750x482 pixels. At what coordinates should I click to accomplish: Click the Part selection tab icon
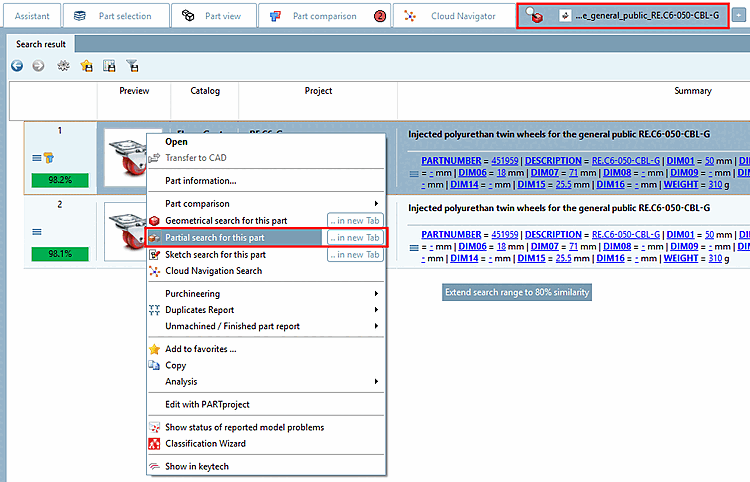[80, 16]
